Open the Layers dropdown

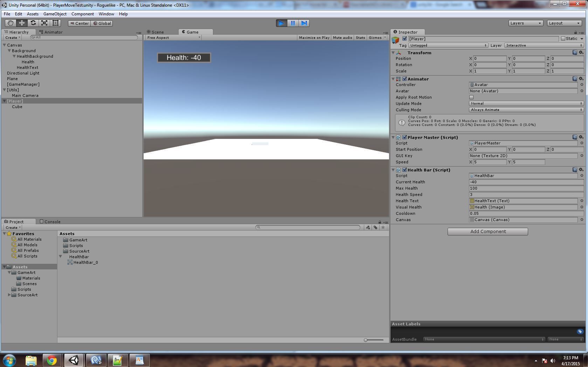pos(526,23)
